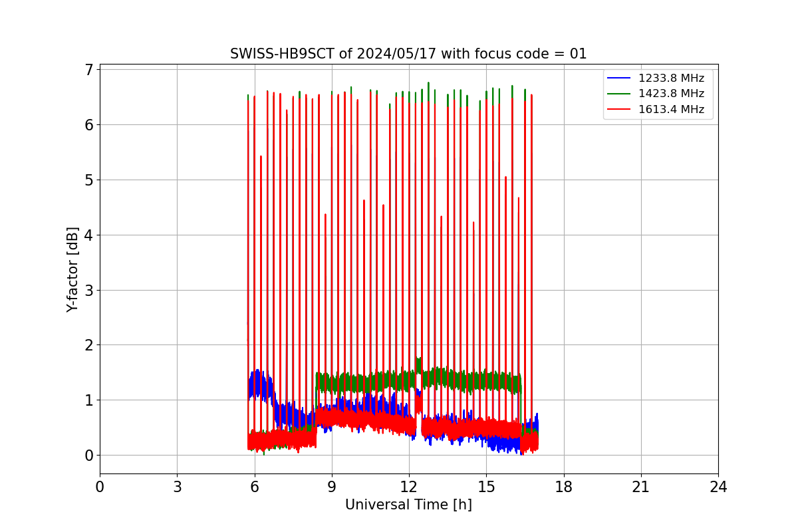The image size is (798, 532).
Task: Click the blue legend line sample
Action: [620, 78]
